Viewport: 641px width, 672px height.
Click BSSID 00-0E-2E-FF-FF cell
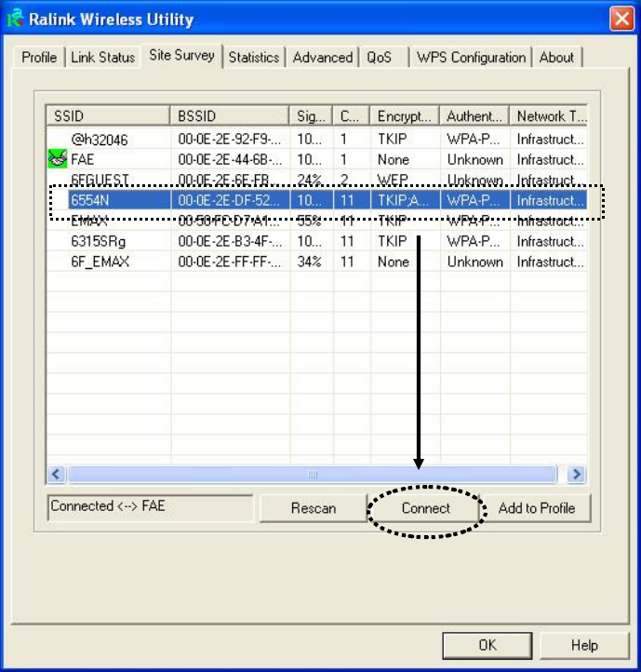(230, 262)
